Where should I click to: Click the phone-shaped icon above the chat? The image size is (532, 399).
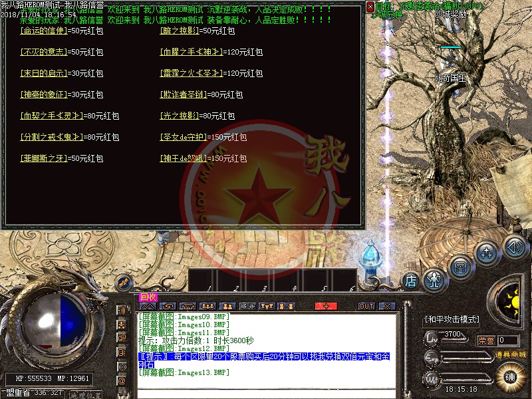coord(188,307)
